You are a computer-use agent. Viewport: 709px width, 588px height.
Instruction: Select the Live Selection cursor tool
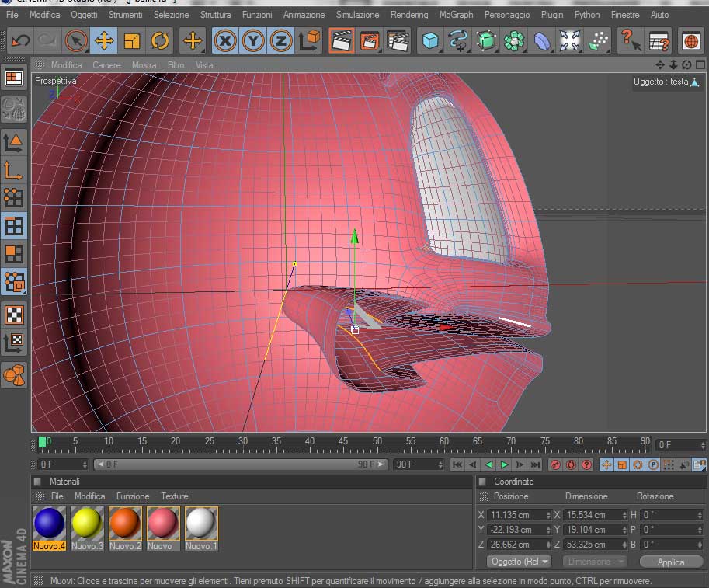pyautogui.click(x=75, y=40)
